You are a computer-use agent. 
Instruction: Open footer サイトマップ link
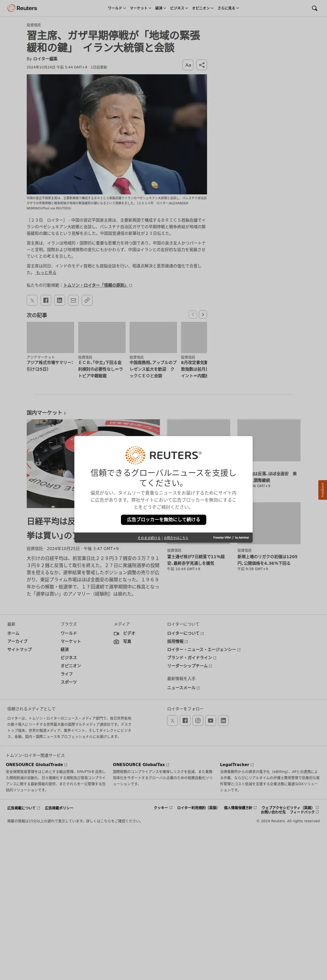coord(19,650)
